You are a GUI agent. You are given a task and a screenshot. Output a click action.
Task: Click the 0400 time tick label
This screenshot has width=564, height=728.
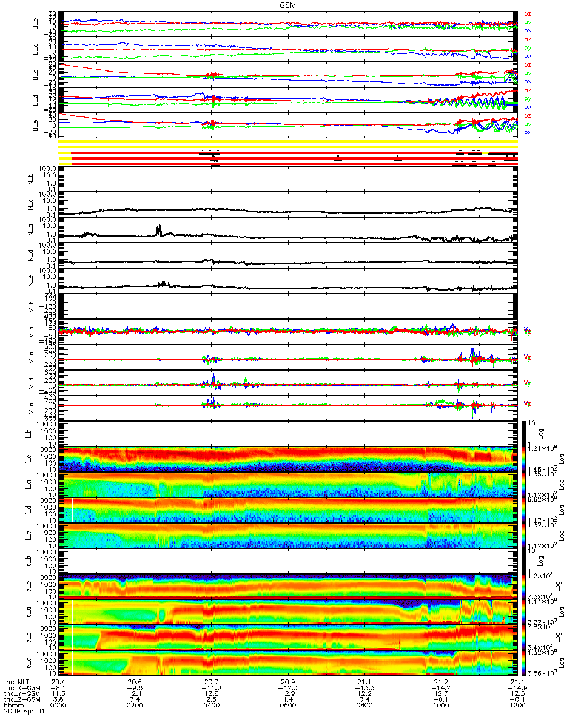pyautogui.click(x=212, y=706)
